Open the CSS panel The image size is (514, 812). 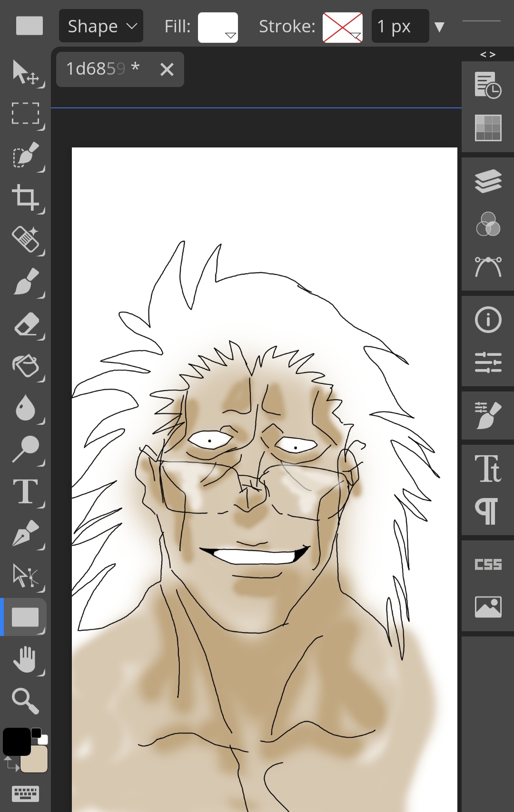pos(488,565)
